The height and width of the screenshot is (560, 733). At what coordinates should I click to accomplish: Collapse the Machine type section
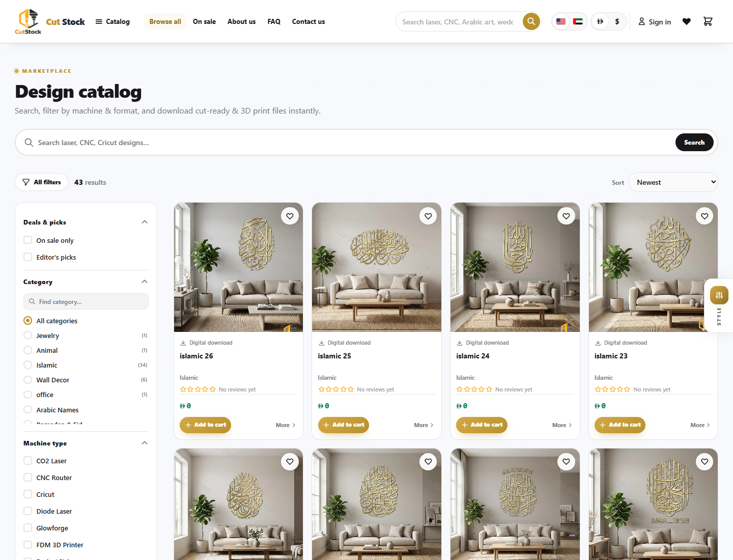click(x=145, y=443)
